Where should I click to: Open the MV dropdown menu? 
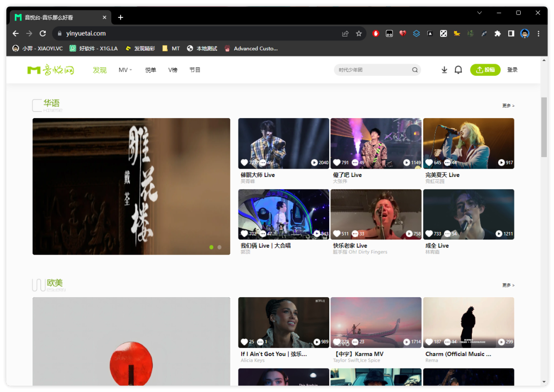(125, 70)
